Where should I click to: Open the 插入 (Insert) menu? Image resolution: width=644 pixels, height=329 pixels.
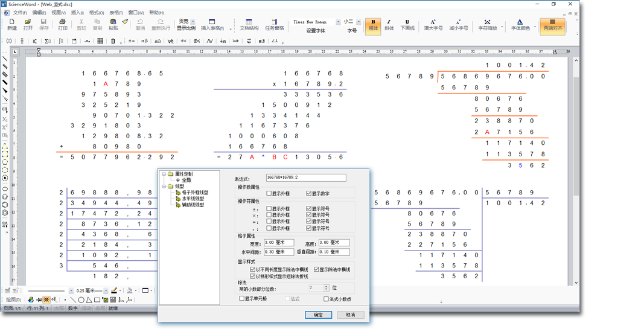77,13
